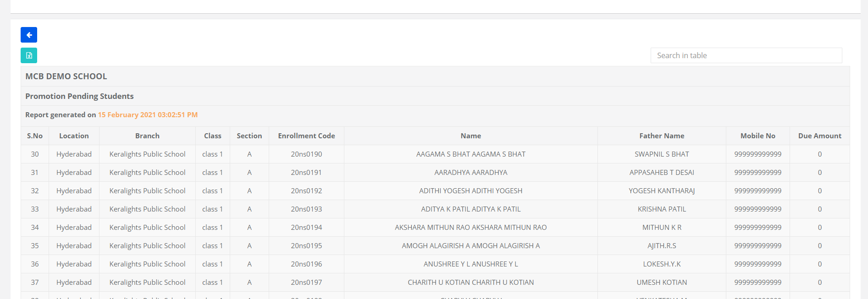Image resolution: width=868 pixels, height=299 pixels.
Task: Click father name MITHUN K R
Action: 662,228
